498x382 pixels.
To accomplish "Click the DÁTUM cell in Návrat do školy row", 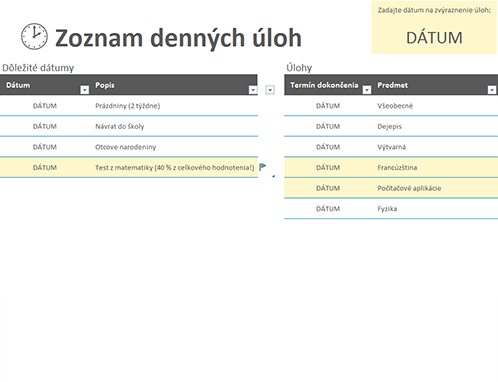I will 45,126.
